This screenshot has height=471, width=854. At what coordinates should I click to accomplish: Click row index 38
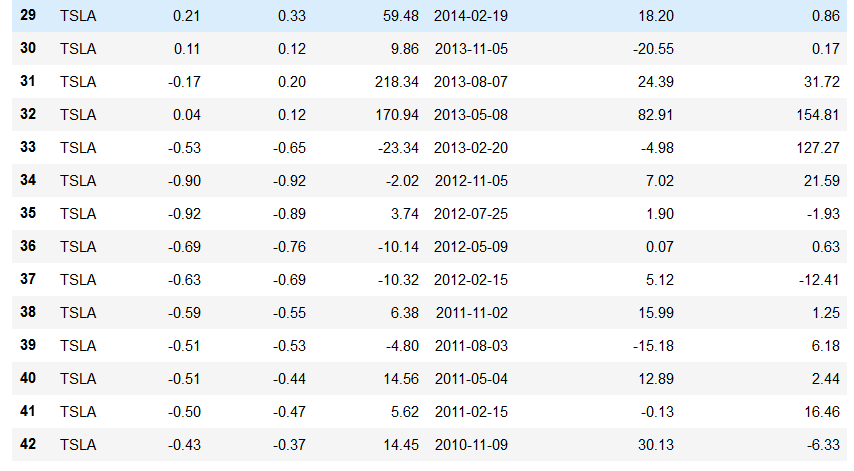(28, 313)
